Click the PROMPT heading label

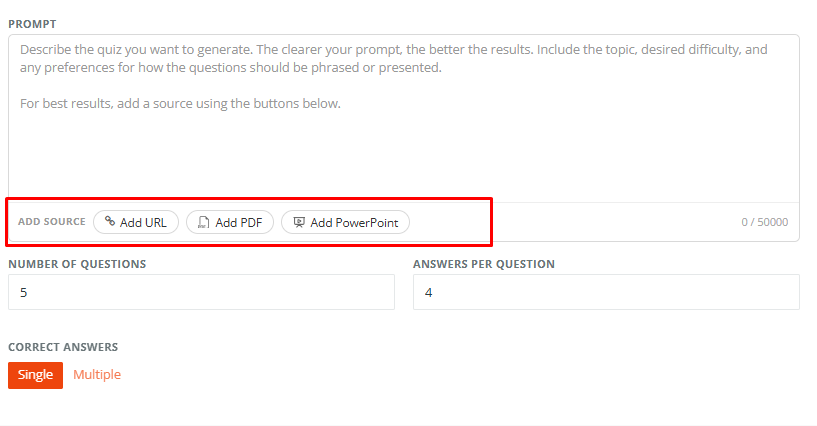(32, 24)
